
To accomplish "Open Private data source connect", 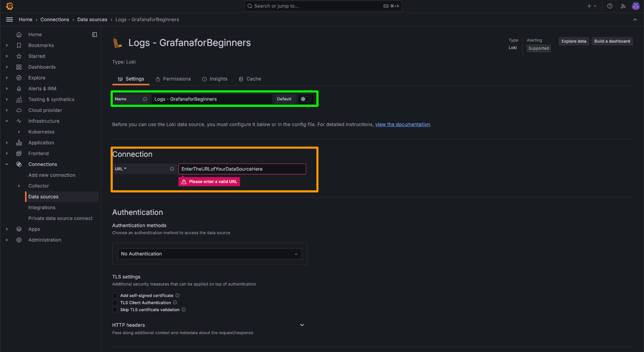I will (60, 218).
